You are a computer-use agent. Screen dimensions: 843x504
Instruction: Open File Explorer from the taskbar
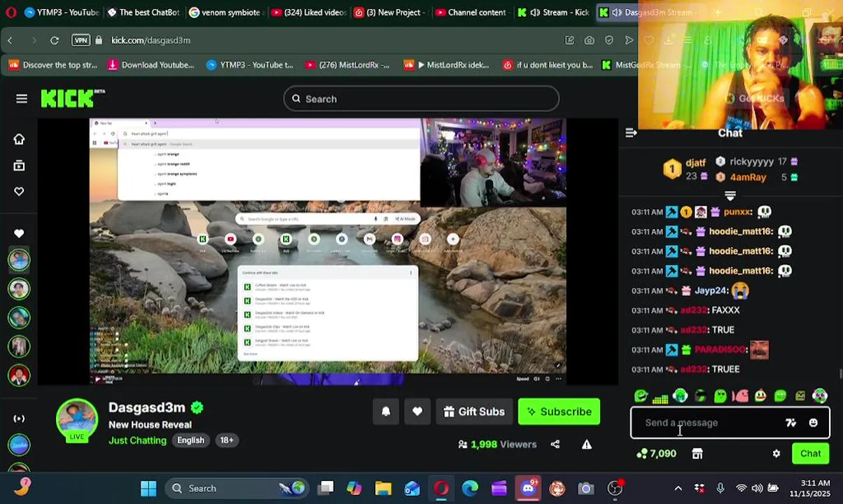coord(383,489)
